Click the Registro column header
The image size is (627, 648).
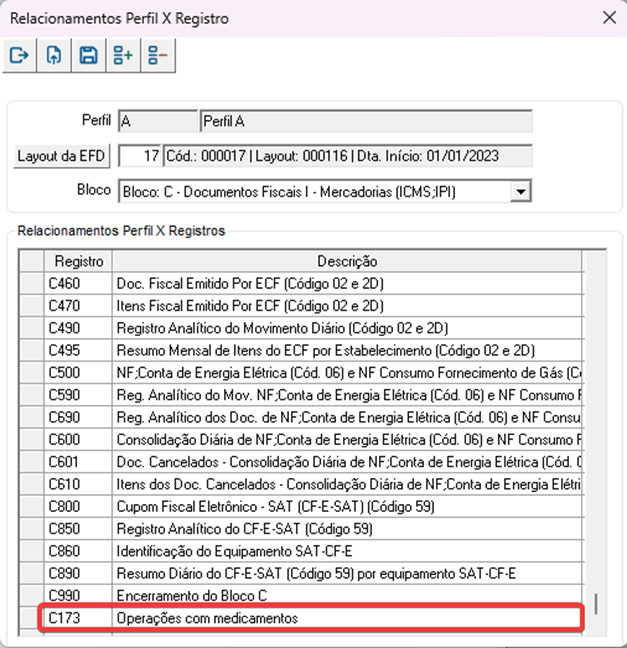[78, 261]
